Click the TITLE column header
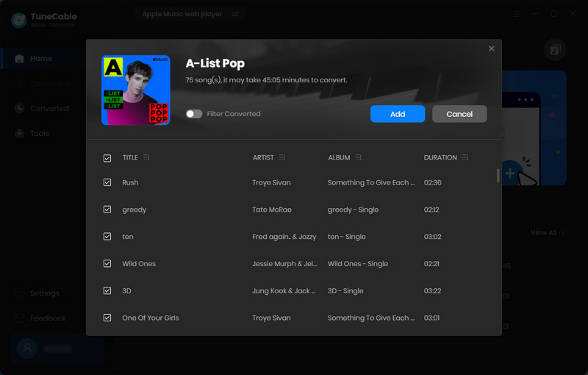This screenshot has height=375, width=588. 130,157
